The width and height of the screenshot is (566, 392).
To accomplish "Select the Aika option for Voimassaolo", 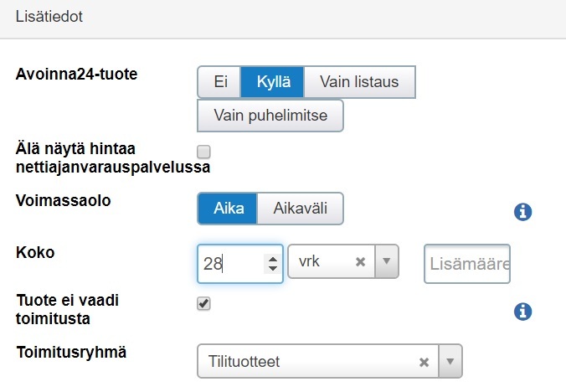I will 228,209.
